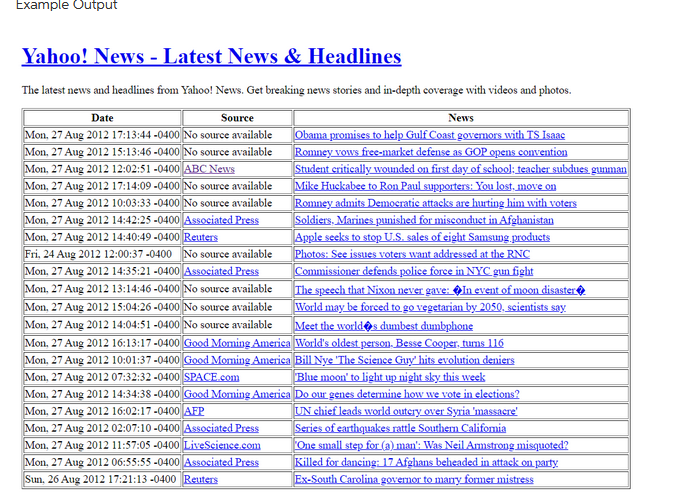Viewport: 692px width, 498px height.
Task: Open Bill Nye 'The Science Guy' hits evolution deniers
Action: (x=405, y=360)
